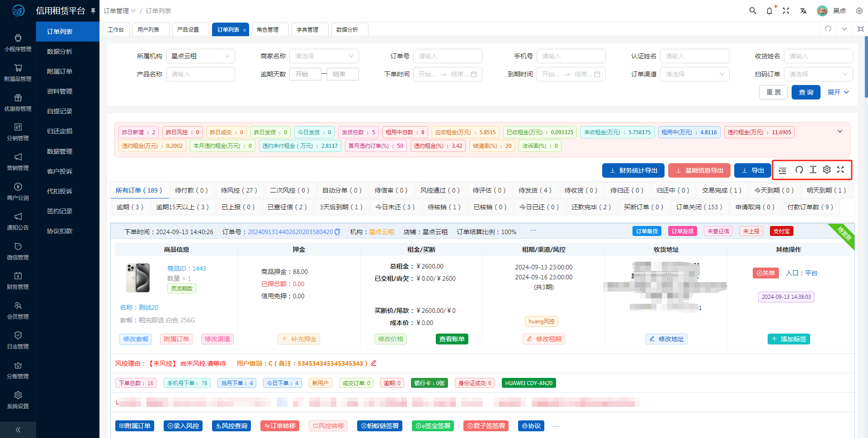Open the 扫码订单 dropdown
The width and height of the screenshot is (868, 438).
click(818, 74)
